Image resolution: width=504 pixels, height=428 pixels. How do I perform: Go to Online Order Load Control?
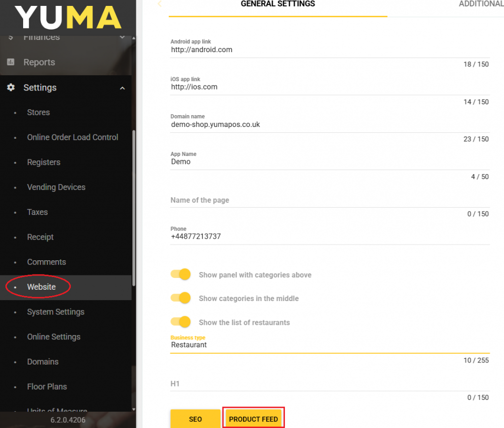tap(72, 137)
